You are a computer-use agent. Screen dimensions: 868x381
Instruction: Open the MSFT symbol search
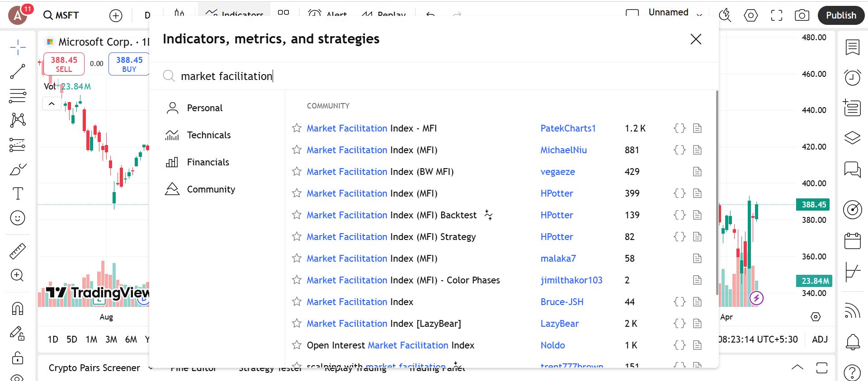tap(61, 15)
